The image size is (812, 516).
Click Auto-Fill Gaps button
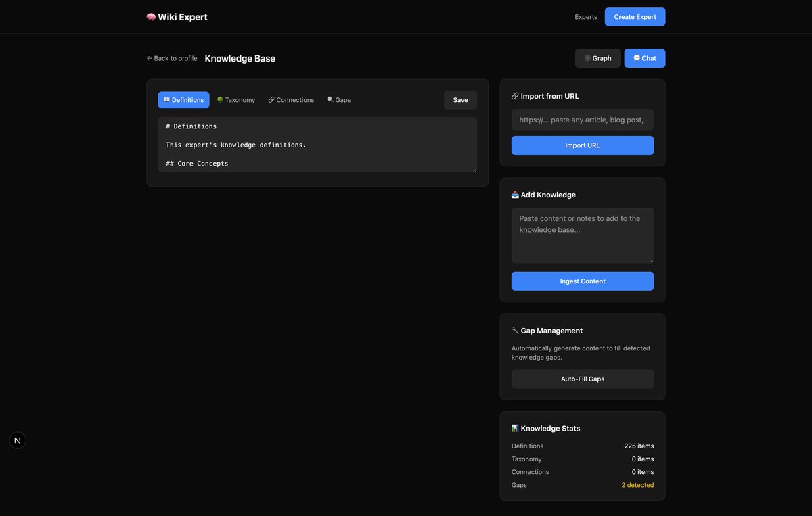point(583,379)
